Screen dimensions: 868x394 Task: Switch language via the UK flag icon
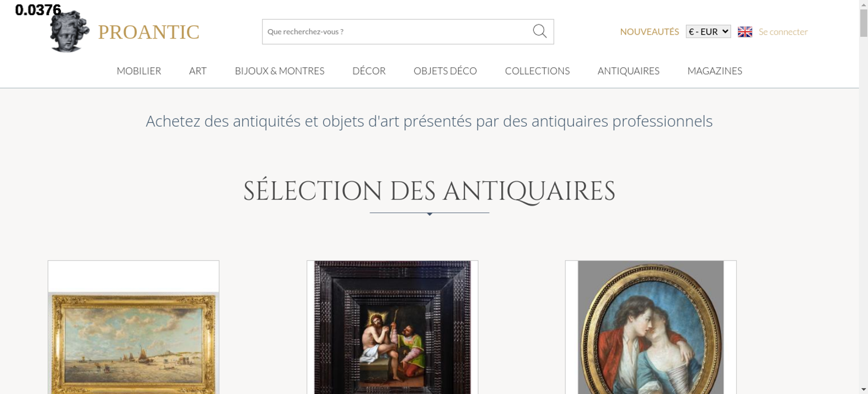coord(745,32)
